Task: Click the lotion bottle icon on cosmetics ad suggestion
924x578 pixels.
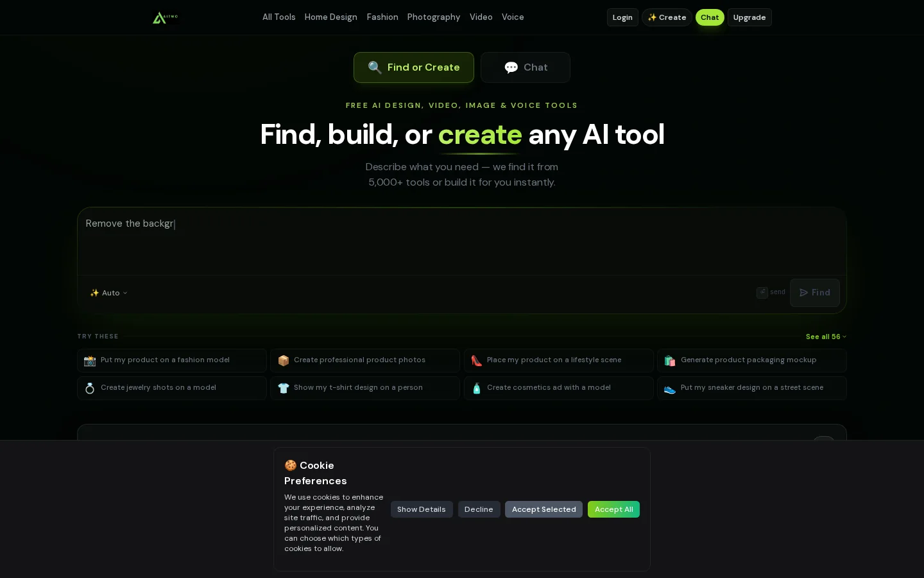Action: [476, 389]
